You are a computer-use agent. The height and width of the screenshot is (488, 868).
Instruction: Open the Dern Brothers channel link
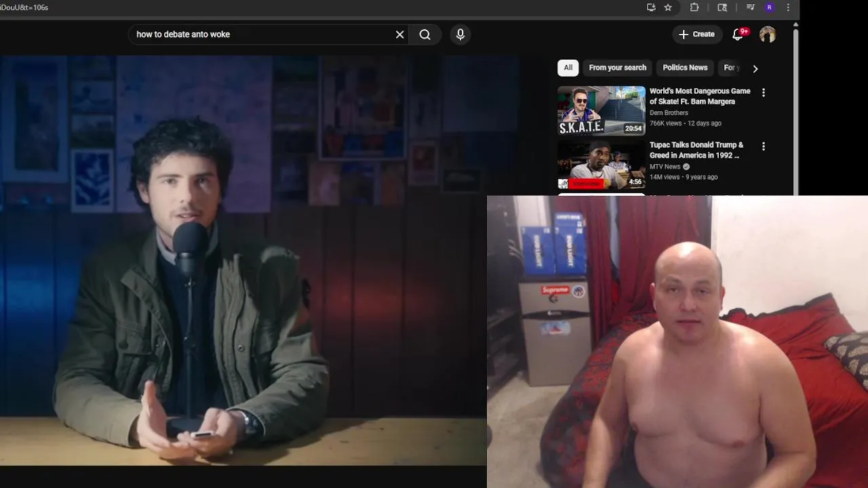pos(669,113)
